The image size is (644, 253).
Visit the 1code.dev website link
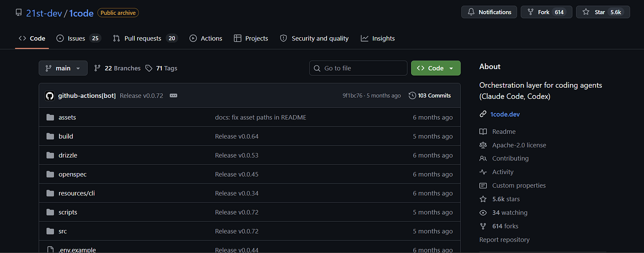505,114
